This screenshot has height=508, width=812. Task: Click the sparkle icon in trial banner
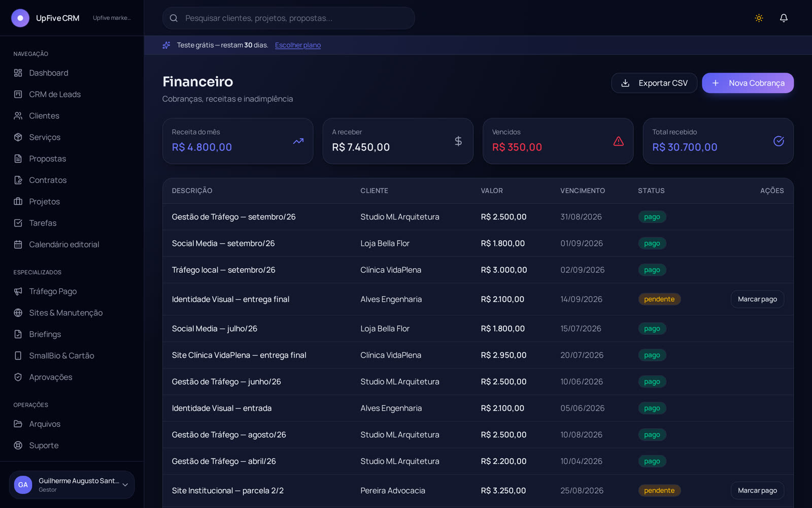coord(166,45)
